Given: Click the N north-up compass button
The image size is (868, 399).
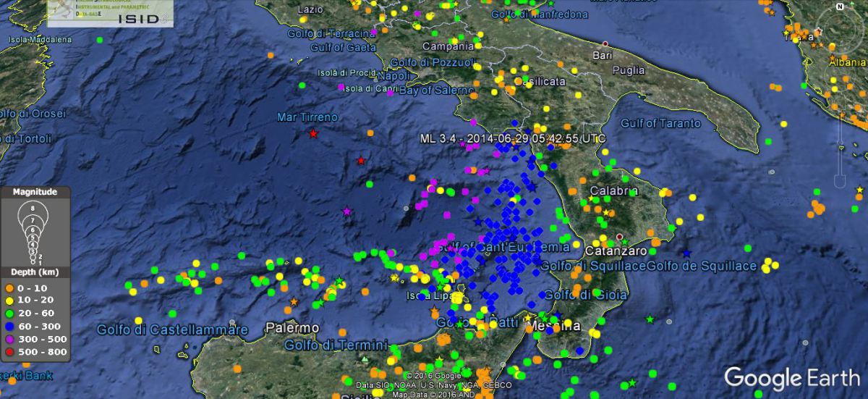Looking at the screenshot, I should tap(838, 7).
